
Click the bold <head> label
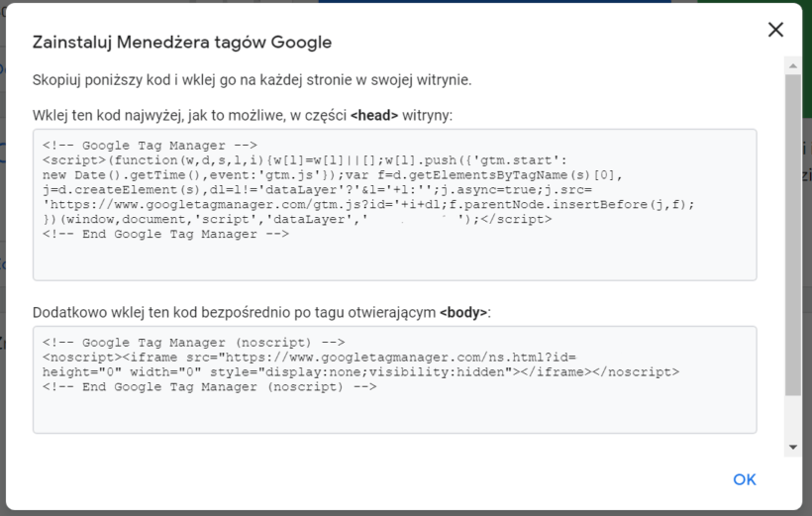click(x=374, y=115)
